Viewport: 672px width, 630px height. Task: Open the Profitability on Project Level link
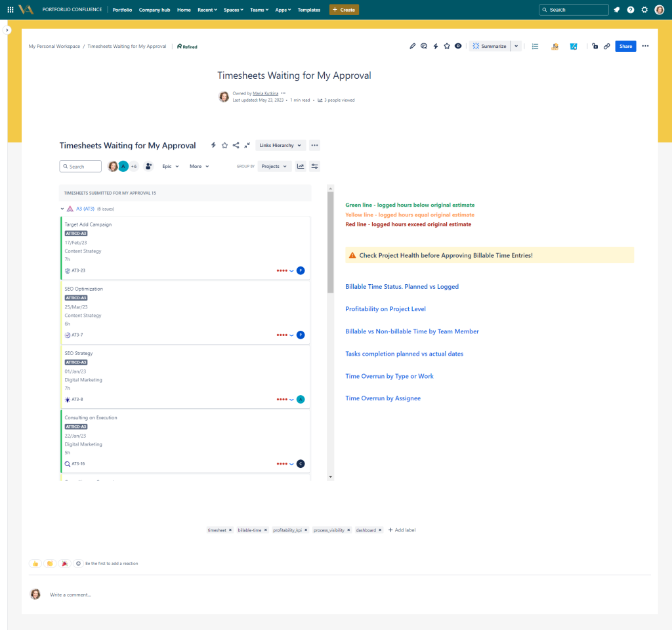pos(385,308)
